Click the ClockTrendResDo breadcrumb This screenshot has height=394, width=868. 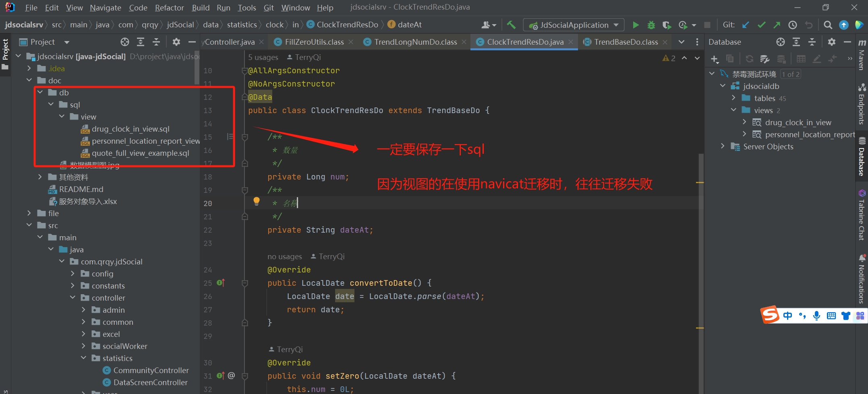pos(347,25)
